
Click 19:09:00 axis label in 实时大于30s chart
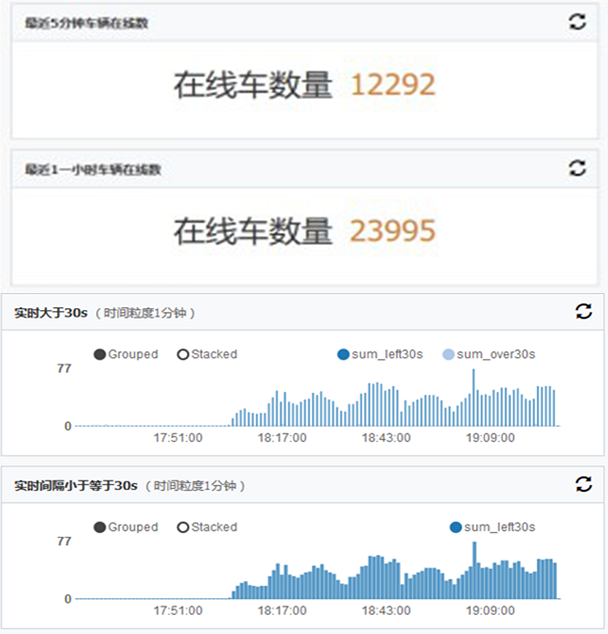(x=490, y=437)
